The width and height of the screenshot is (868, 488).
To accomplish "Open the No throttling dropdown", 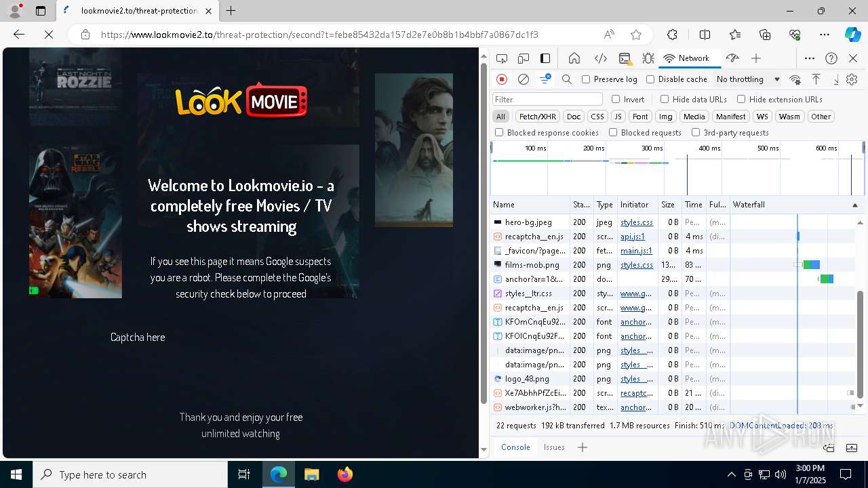I will (x=748, y=79).
